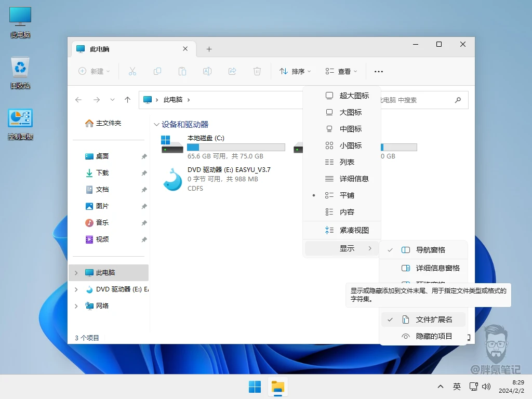Unpin 桌面 using its pin icon
Screen dimensions: 532x399
(144, 156)
